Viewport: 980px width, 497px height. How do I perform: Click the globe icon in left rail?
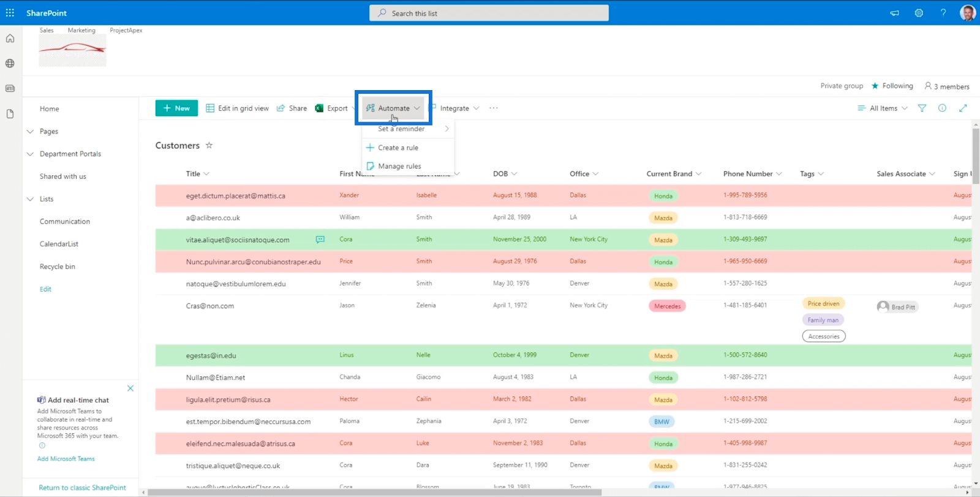[x=10, y=64]
